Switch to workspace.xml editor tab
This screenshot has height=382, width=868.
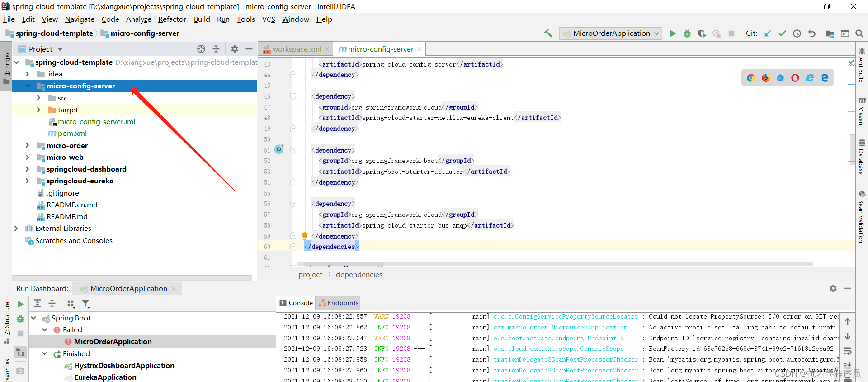coord(297,49)
